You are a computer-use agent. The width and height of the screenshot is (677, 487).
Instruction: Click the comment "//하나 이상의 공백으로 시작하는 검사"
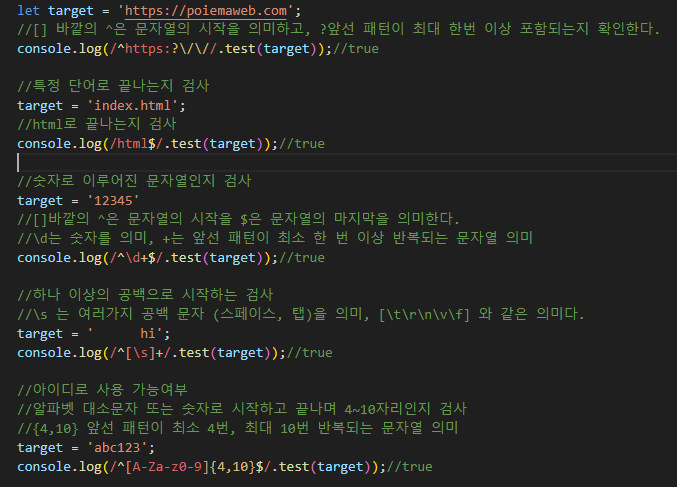coord(145,295)
